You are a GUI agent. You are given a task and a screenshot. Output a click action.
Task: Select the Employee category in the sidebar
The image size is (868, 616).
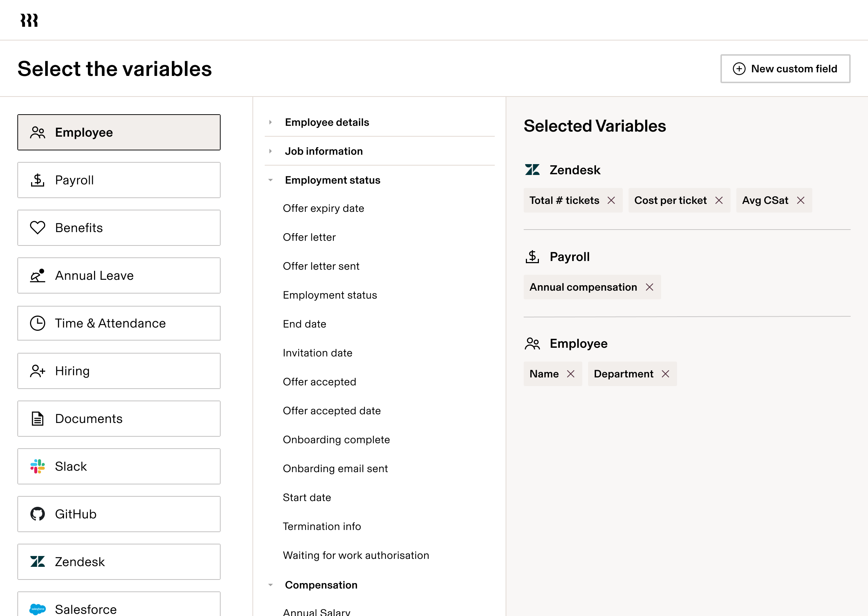point(119,132)
